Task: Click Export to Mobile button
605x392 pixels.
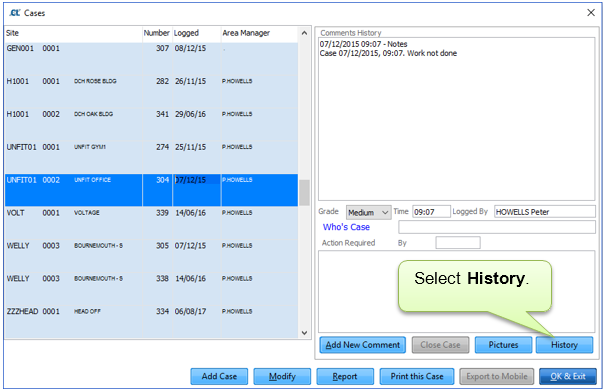Action: [x=497, y=376]
